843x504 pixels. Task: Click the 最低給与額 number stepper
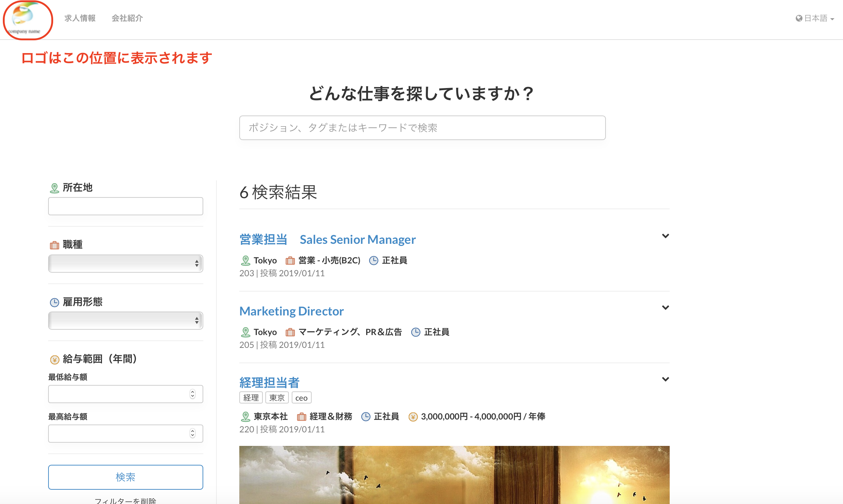(x=193, y=394)
